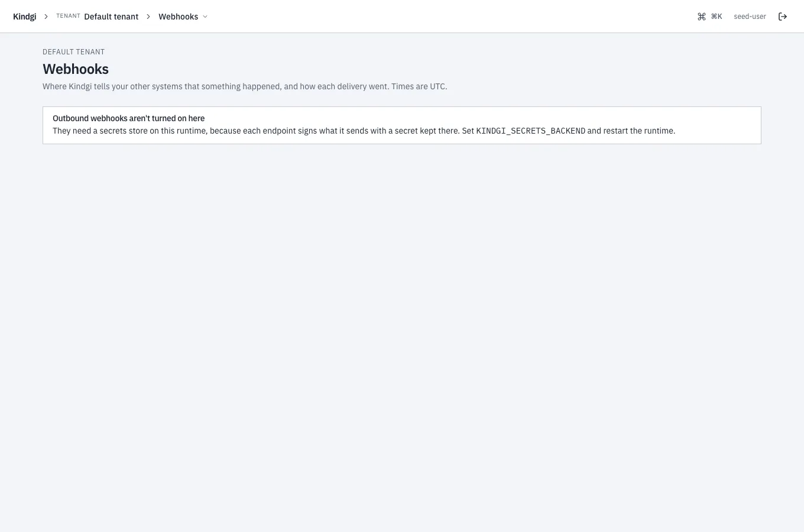Image resolution: width=804 pixels, height=532 pixels.
Task: Open the Kindgi home breadcrumb
Action: click(x=24, y=17)
